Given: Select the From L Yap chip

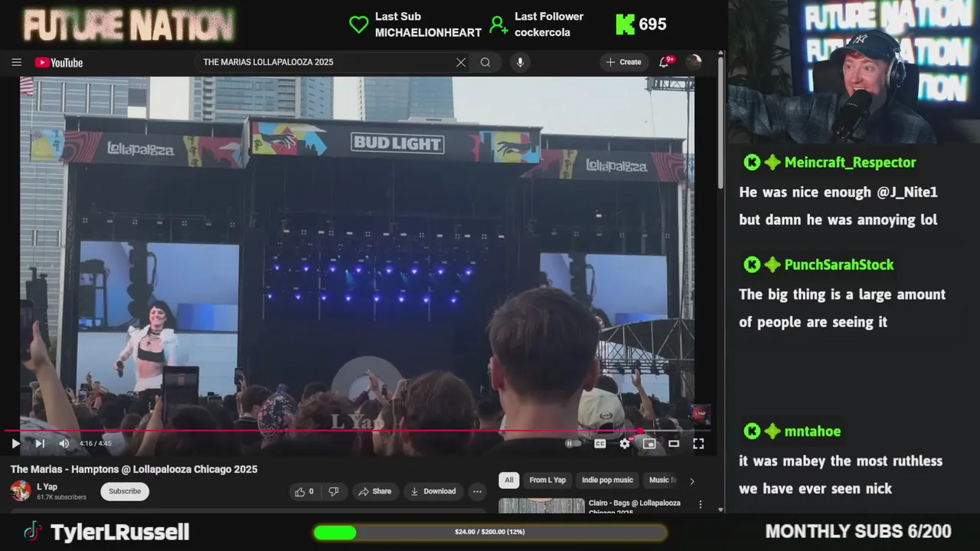Looking at the screenshot, I should pos(547,480).
